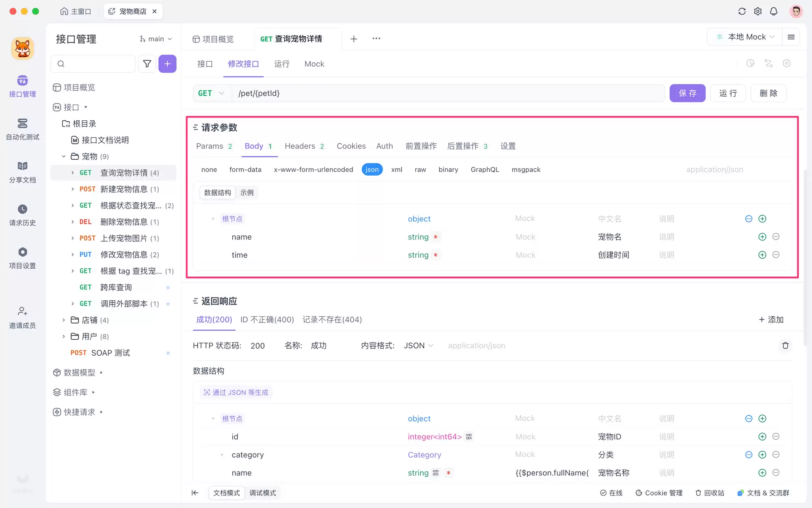Screen dimensions: 812x508
Task: Open the notifications bell
Action: 773,11
